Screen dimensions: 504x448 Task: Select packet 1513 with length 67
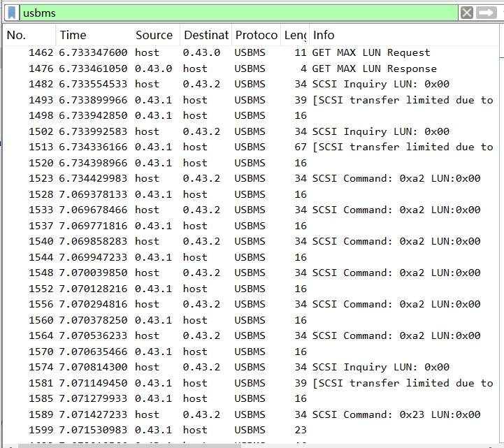252,147
